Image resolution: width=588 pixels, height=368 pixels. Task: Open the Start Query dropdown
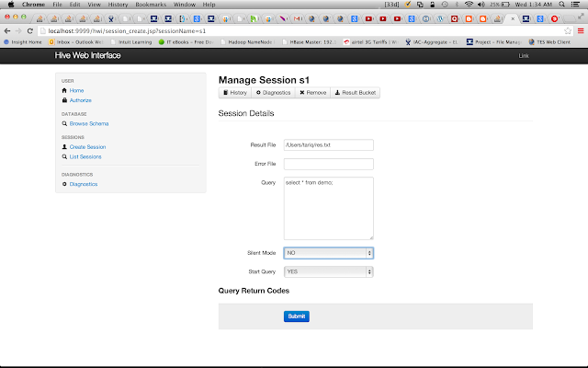coord(329,271)
